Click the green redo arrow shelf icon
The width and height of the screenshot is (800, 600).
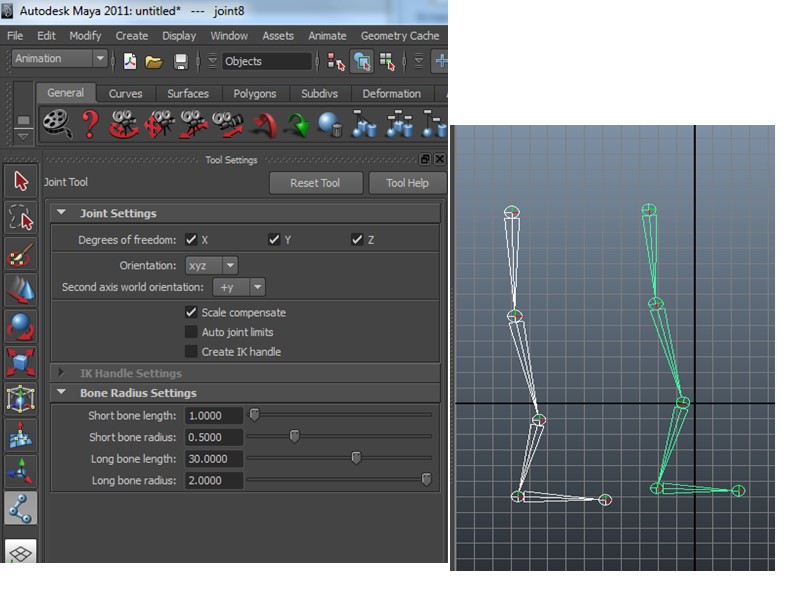[298, 126]
